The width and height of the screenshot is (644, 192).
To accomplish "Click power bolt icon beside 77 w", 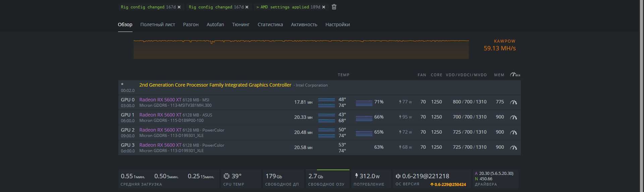I will 400,102.
